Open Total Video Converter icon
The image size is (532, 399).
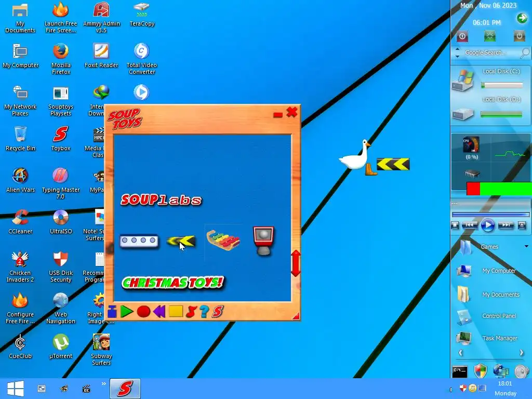coord(141,59)
